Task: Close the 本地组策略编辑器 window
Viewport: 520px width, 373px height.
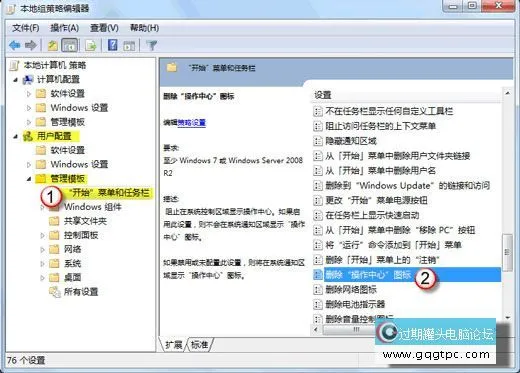Action: point(498,6)
